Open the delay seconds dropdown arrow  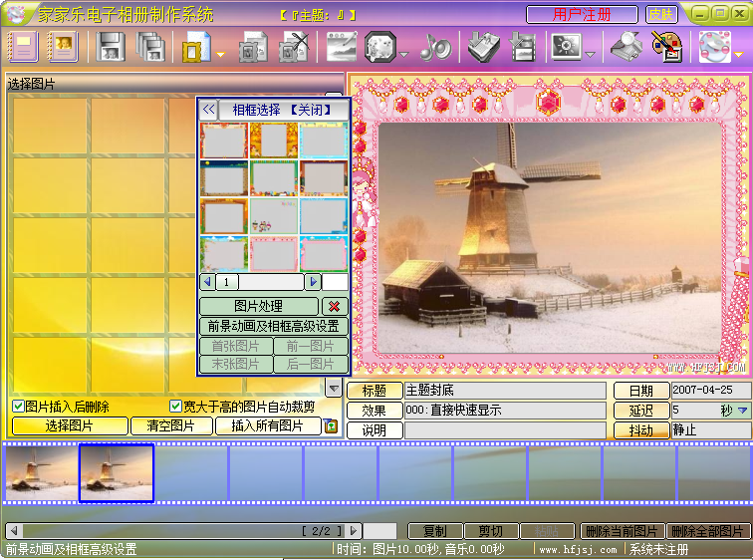[x=742, y=411]
